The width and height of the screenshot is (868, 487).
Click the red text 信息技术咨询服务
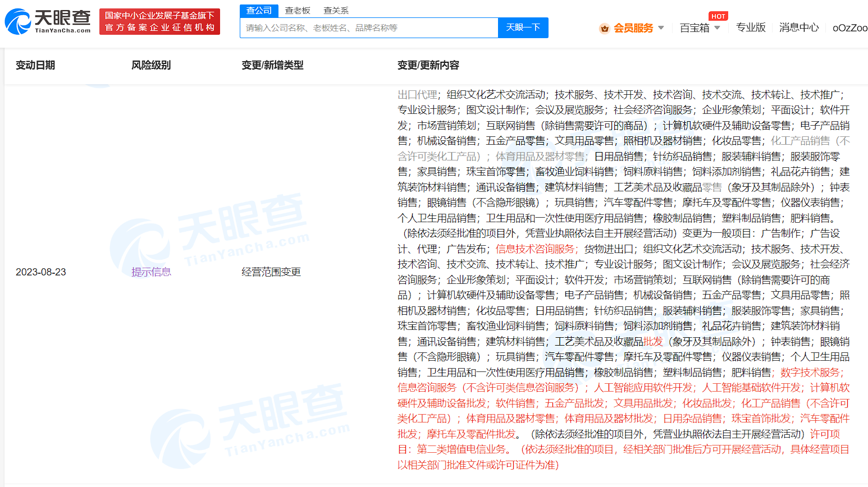pyautogui.click(x=534, y=249)
